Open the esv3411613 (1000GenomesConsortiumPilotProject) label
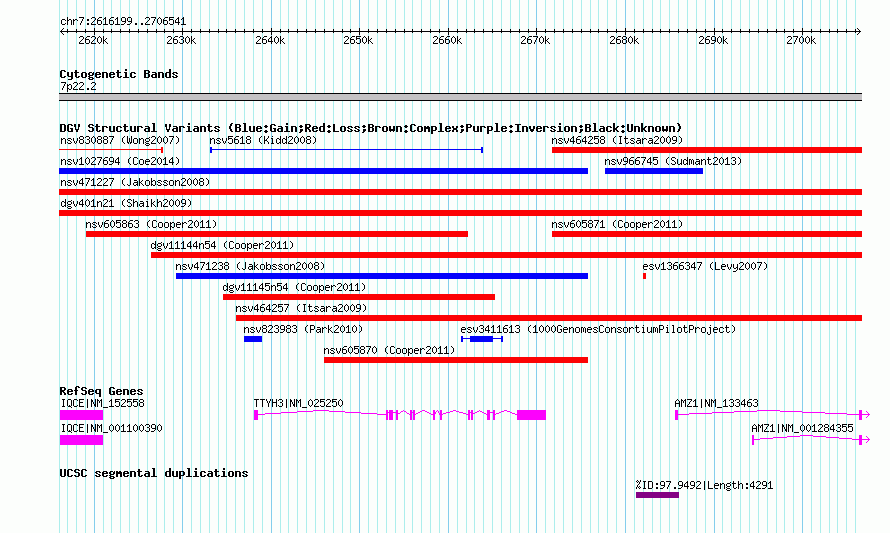The width and height of the screenshot is (890, 533). click(598, 329)
